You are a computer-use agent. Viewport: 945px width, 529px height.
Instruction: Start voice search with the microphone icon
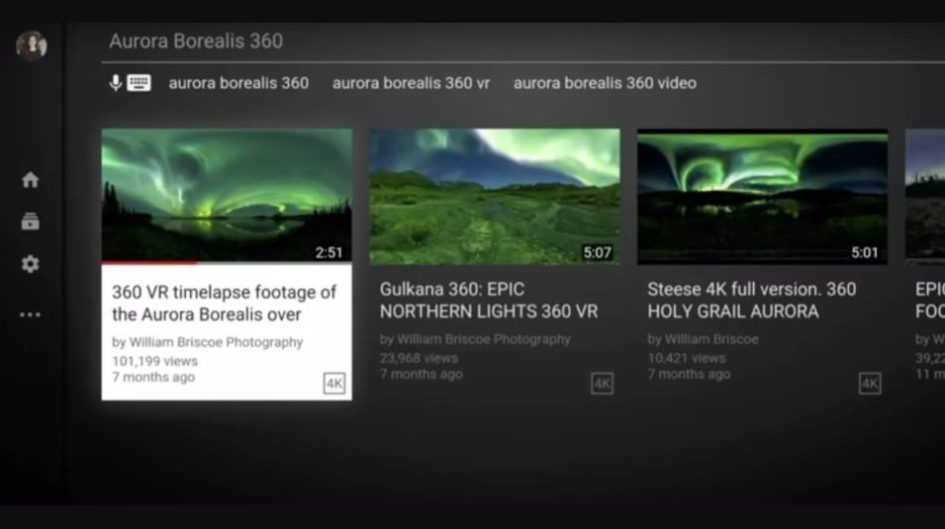point(115,83)
